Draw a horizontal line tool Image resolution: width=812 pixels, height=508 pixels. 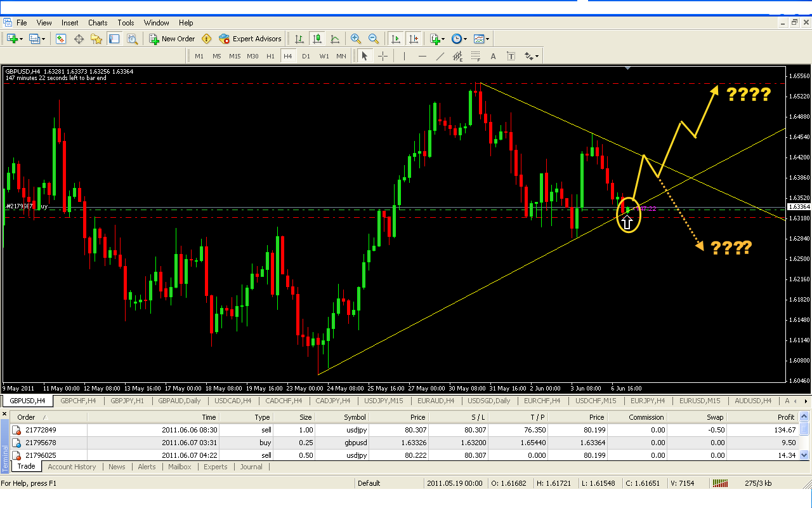[x=422, y=56]
